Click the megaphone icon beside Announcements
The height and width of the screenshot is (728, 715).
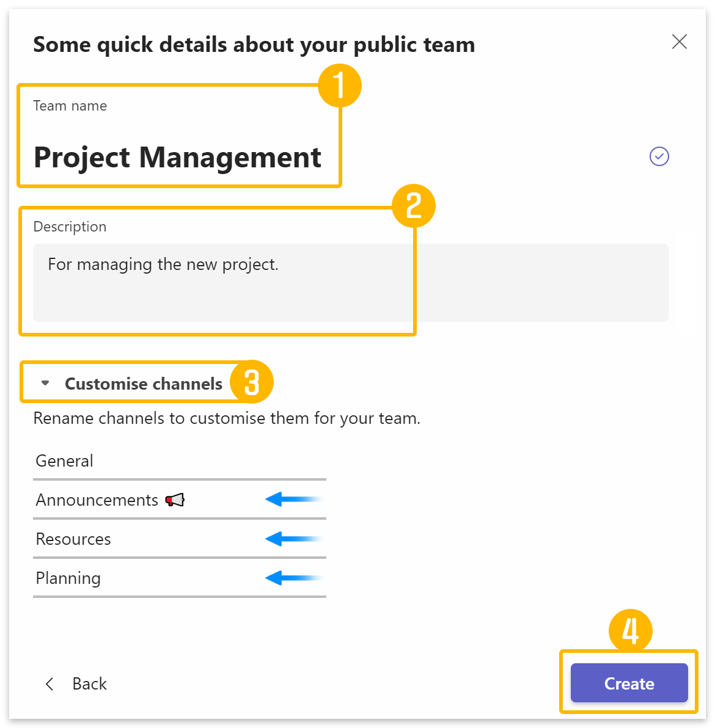(x=175, y=500)
